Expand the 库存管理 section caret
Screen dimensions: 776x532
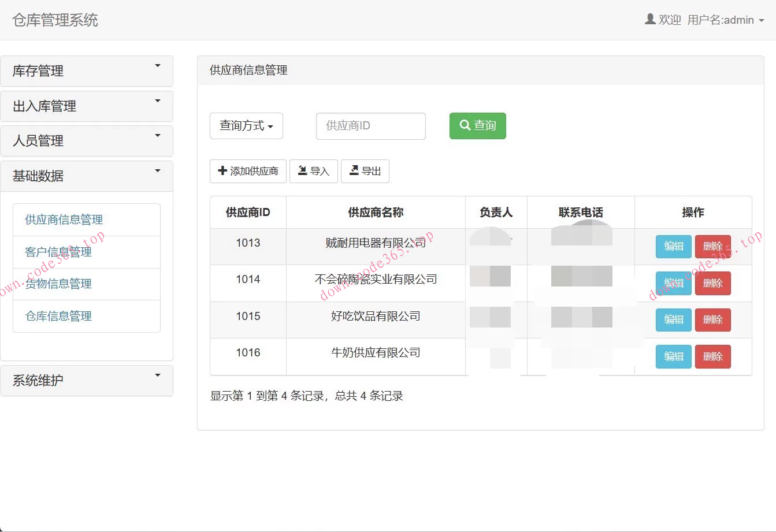coord(157,66)
